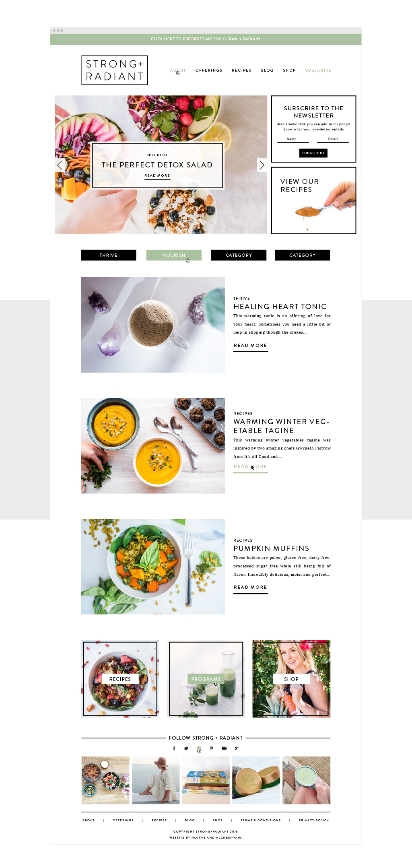
Task: Click the email envelope icon
Action: coord(224,748)
